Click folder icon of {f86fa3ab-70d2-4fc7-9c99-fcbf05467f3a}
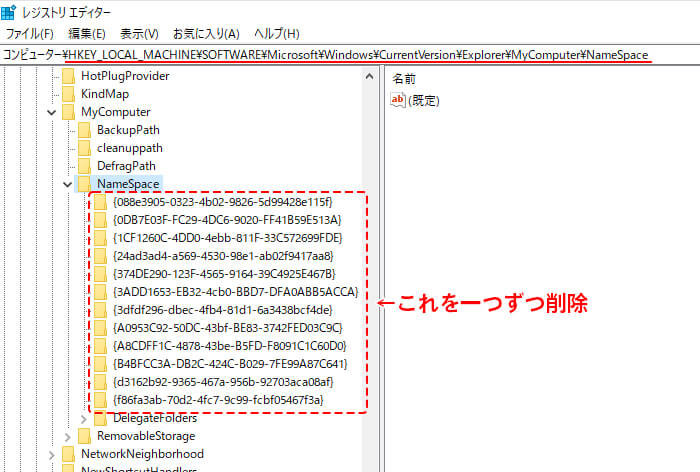 click(x=100, y=400)
